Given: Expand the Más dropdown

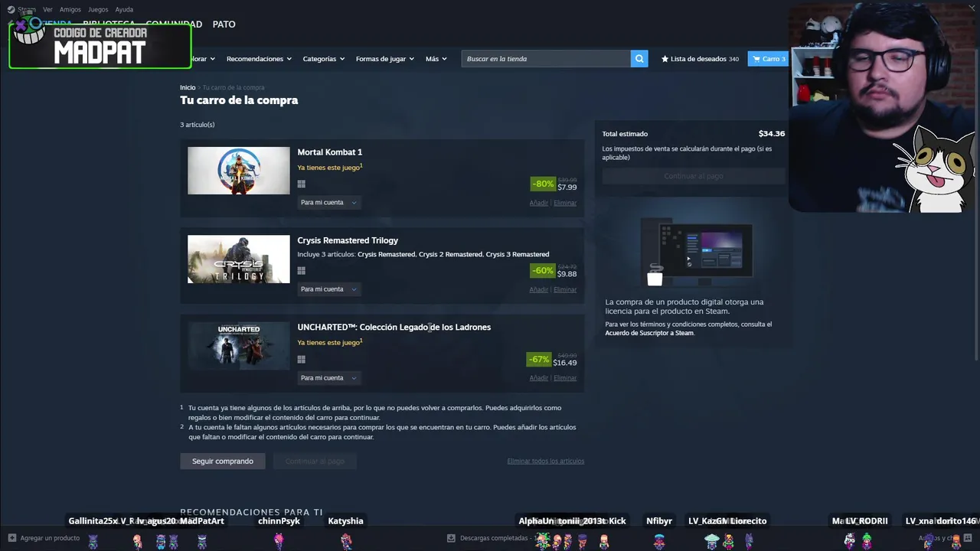Looking at the screenshot, I should (x=436, y=59).
